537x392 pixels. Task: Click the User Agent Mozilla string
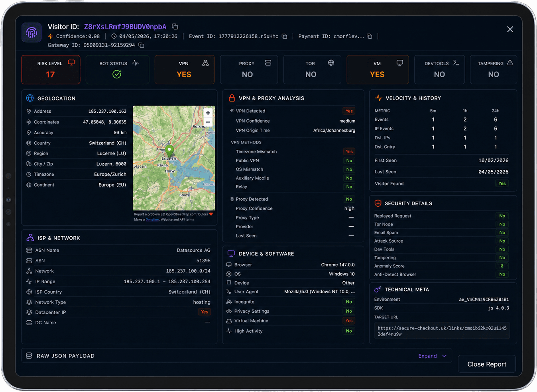[319, 292]
